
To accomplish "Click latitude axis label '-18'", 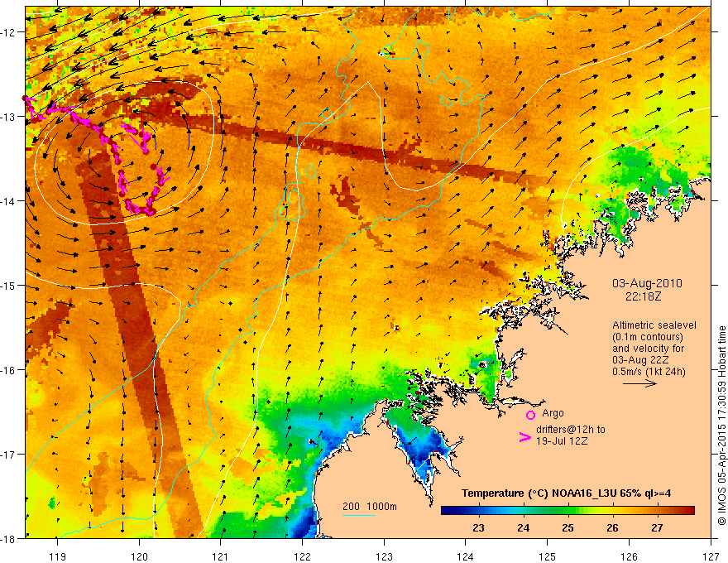I will tap(7, 538).
